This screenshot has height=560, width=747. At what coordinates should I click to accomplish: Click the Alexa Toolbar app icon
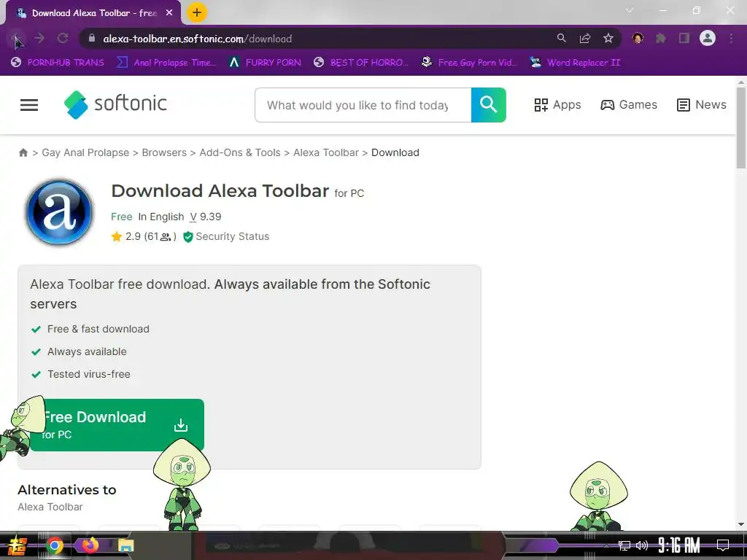tap(59, 212)
